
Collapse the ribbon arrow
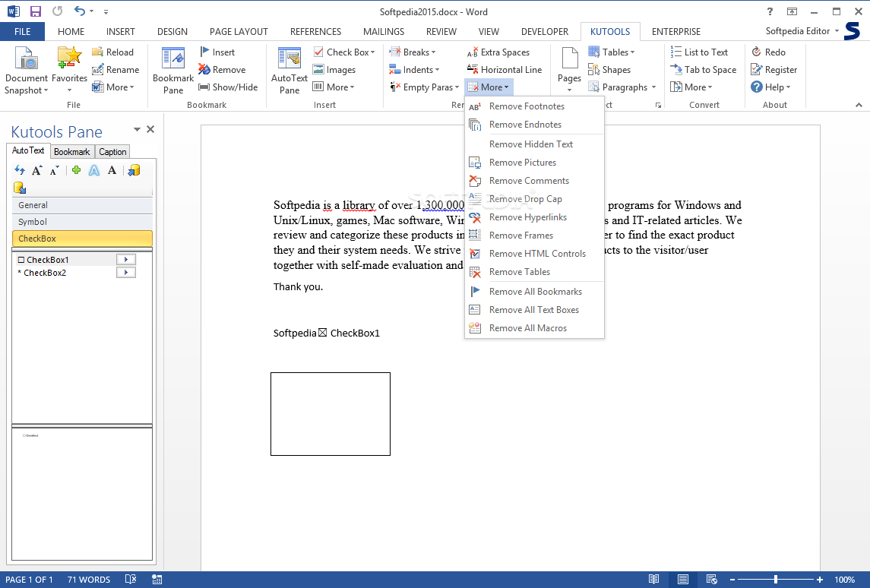[x=859, y=104]
